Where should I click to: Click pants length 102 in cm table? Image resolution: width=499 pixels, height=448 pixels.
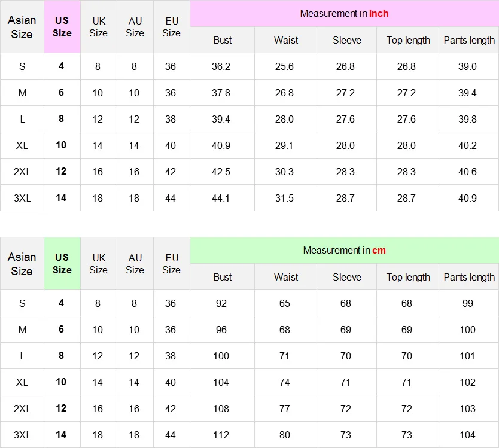467,382
